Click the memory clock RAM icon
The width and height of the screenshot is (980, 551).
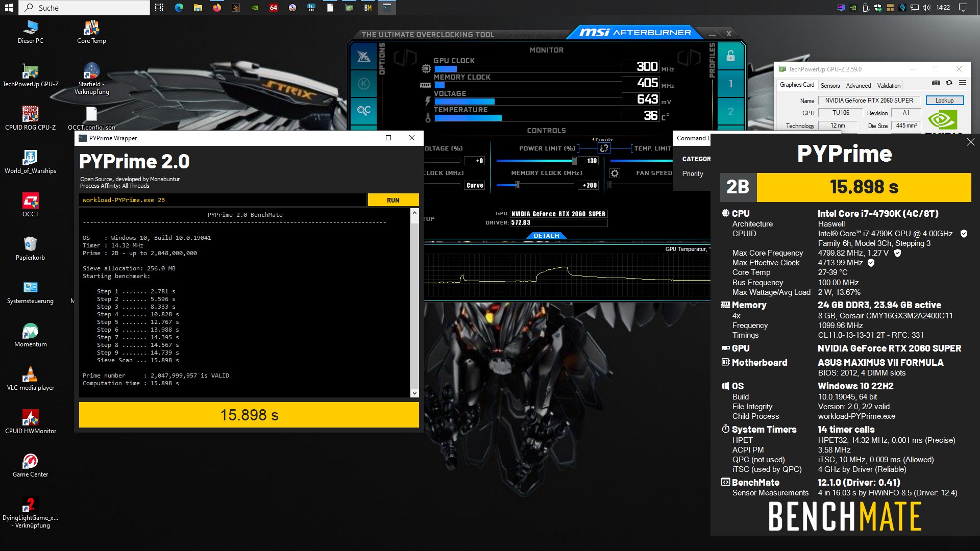coord(425,85)
